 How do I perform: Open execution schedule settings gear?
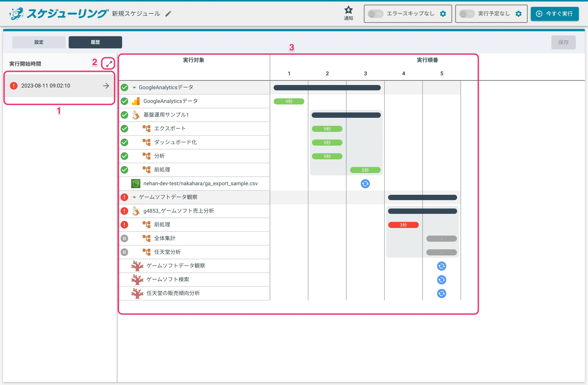coord(518,14)
